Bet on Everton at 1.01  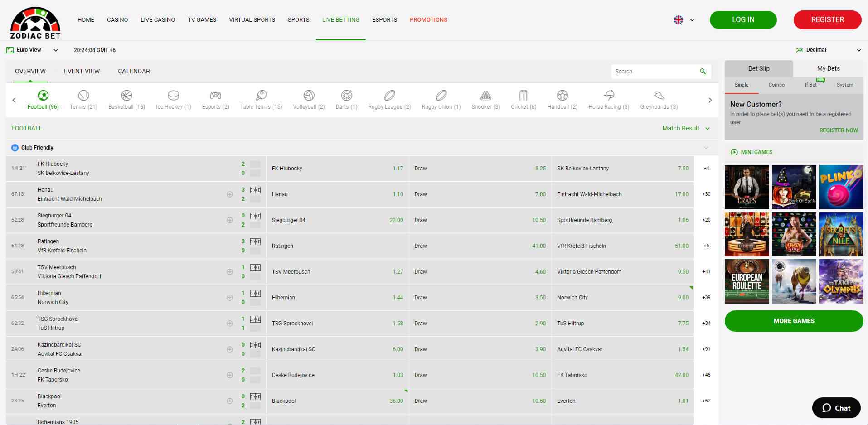[x=623, y=401]
